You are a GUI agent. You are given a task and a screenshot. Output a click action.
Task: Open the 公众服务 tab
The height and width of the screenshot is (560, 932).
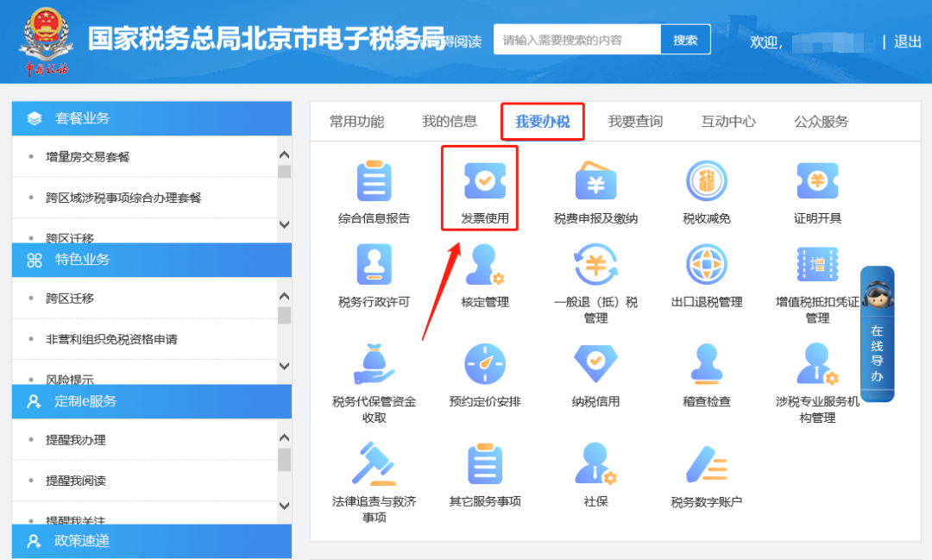click(821, 122)
